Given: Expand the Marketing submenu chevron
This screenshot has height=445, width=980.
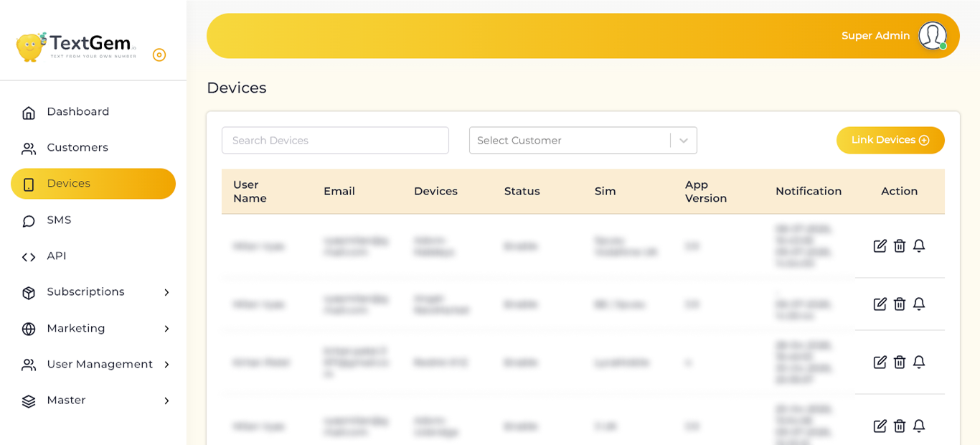Looking at the screenshot, I should [166, 329].
